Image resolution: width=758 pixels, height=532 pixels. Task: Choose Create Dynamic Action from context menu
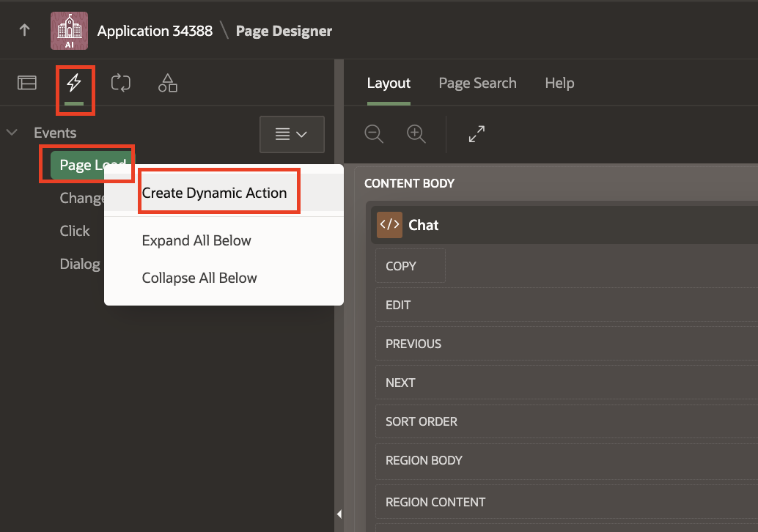[214, 193]
